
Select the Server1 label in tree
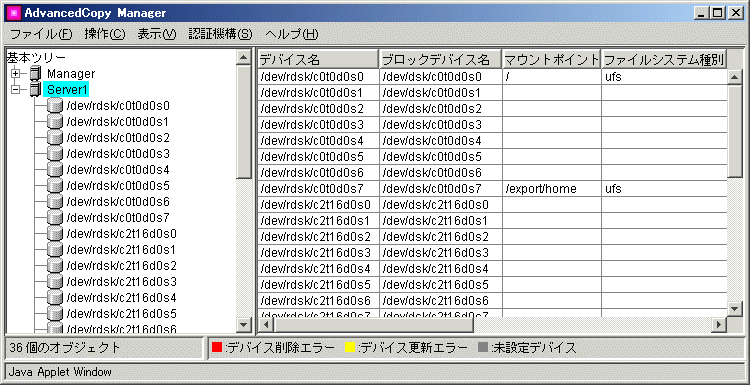coord(67,90)
